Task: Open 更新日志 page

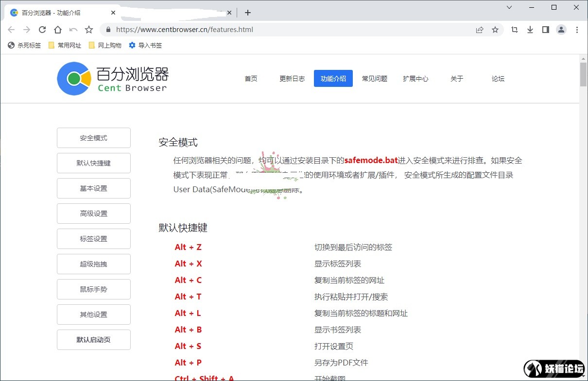Action: [292, 79]
